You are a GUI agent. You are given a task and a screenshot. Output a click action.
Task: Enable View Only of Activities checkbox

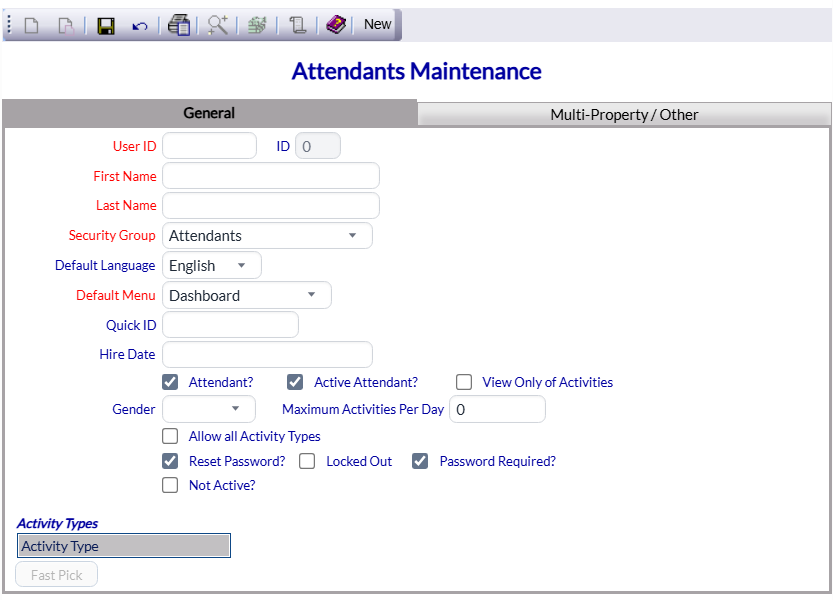point(464,382)
